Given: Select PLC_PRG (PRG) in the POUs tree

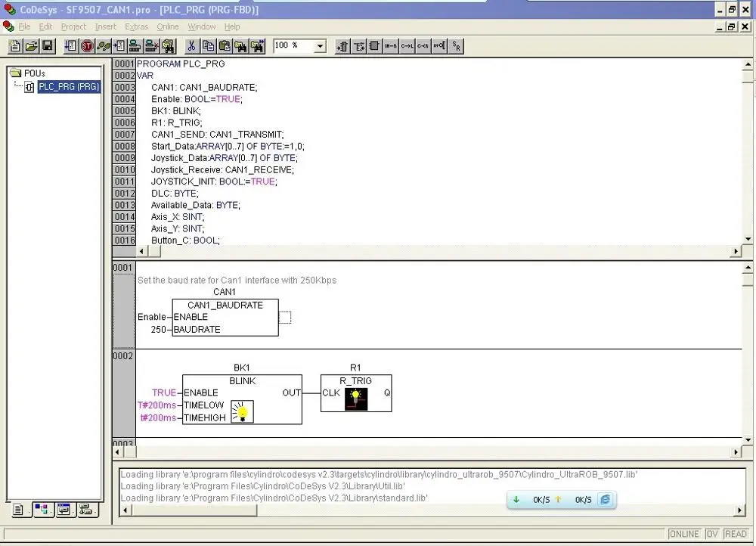Looking at the screenshot, I should coord(69,87).
